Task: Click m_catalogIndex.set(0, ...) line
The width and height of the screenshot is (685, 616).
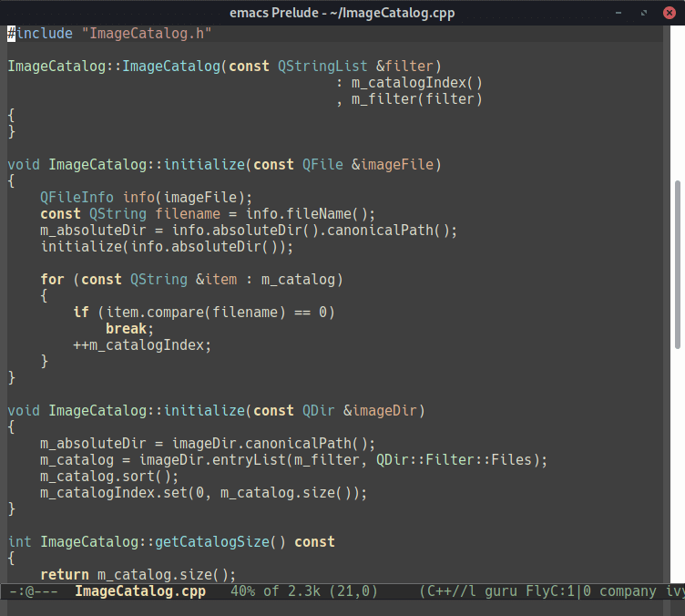Action: tap(203, 493)
